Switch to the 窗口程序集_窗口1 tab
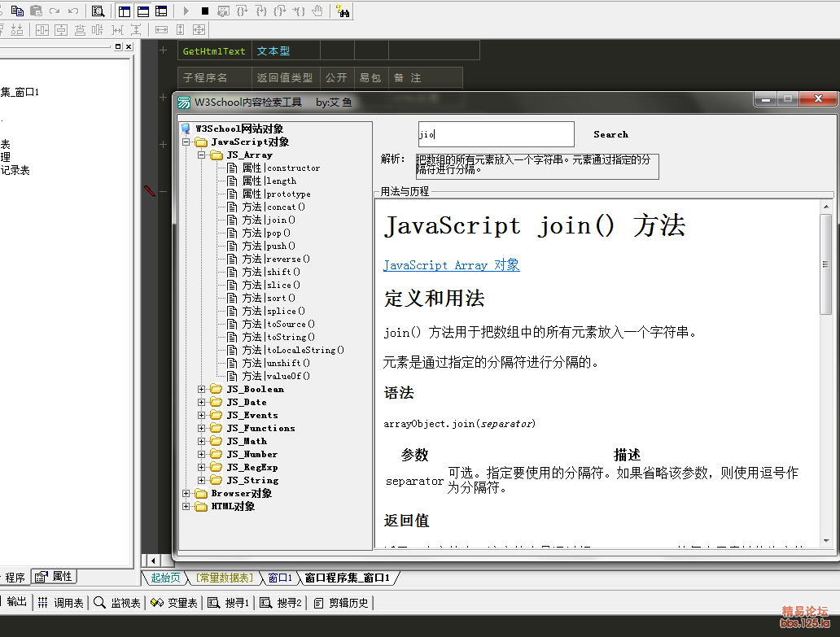 347,578
